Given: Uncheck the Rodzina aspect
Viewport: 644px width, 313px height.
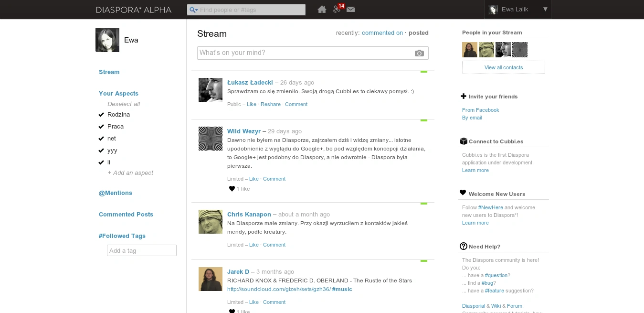Looking at the screenshot, I should tap(101, 115).
